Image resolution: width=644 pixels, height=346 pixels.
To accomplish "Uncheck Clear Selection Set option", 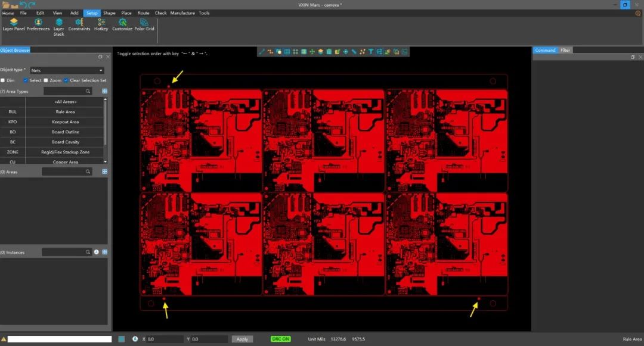I will [x=67, y=80].
